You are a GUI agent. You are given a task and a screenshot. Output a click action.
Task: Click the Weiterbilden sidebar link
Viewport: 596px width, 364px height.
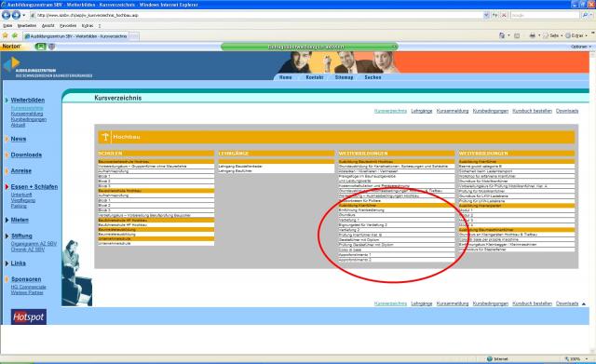point(27,101)
